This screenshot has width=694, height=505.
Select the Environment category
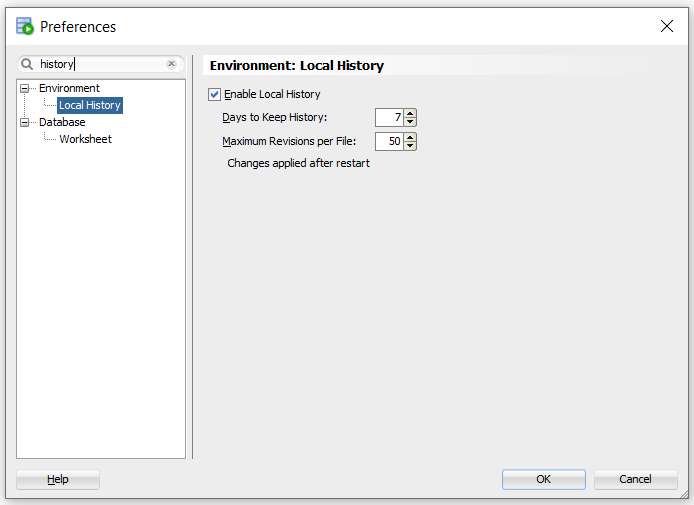(69, 88)
